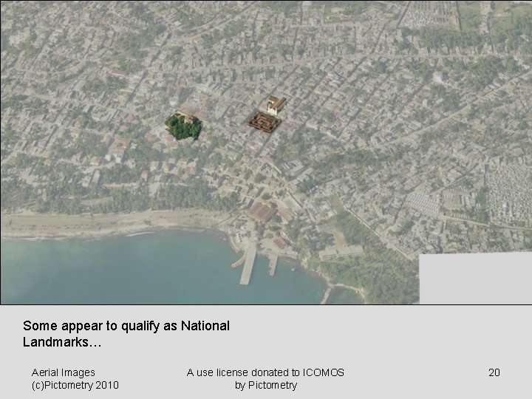Click the large red-roofed warehouse near the port
This screenshot has width=532, height=399.
click(262, 212)
